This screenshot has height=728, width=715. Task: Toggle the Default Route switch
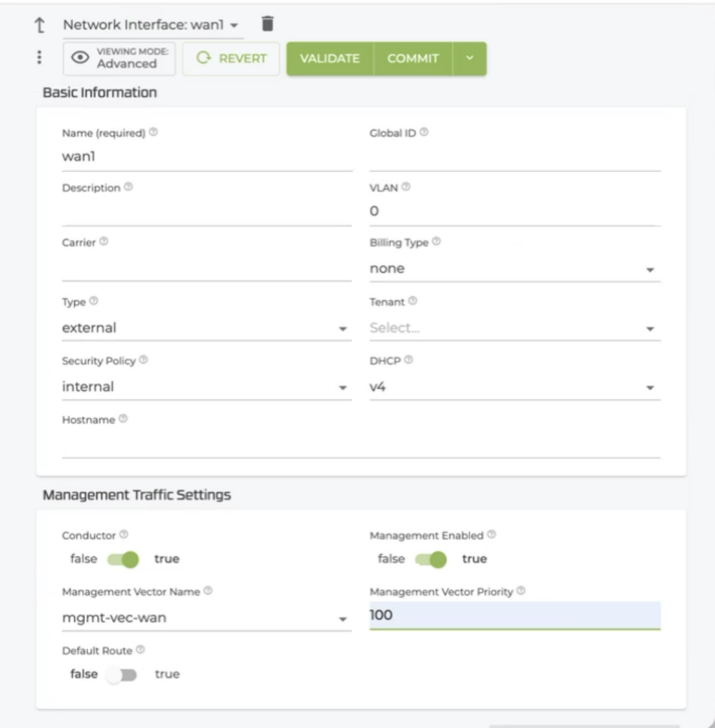tap(121, 674)
